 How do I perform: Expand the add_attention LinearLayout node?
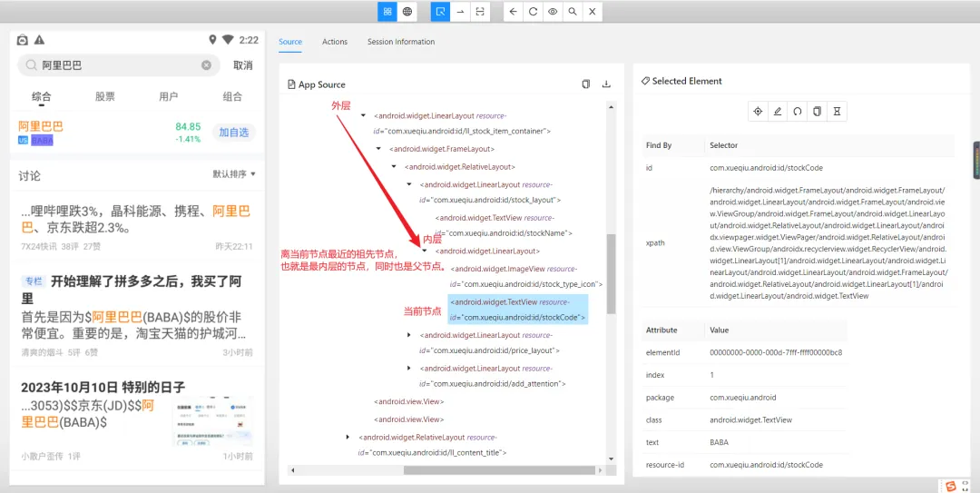[408, 368]
